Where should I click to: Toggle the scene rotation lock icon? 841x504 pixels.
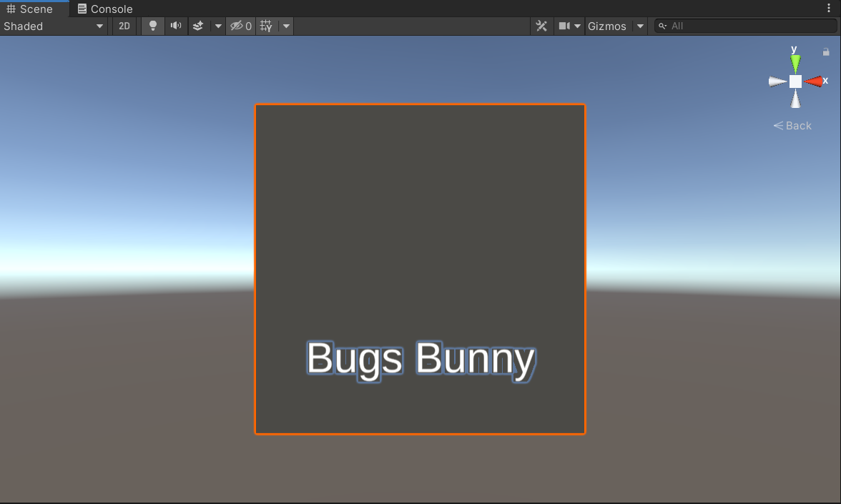(826, 52)
